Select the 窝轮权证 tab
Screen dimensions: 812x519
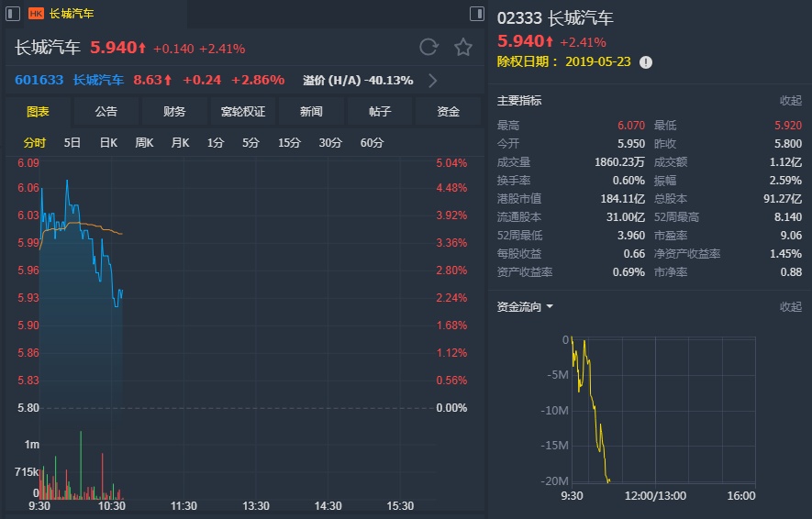tap(243, 112)
